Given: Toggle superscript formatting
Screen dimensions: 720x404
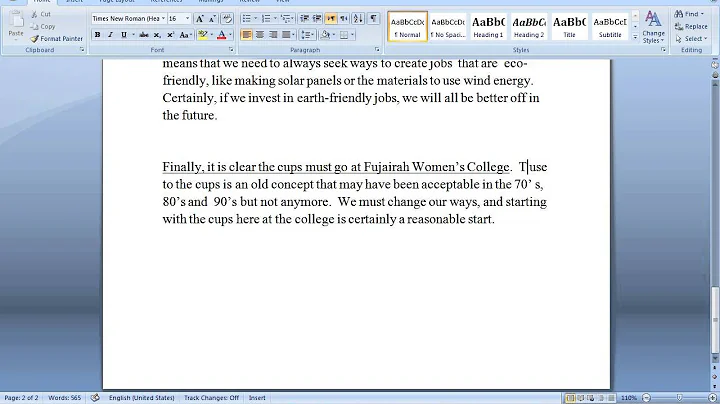Looking at the screenshot, I should tap(170, 35).
